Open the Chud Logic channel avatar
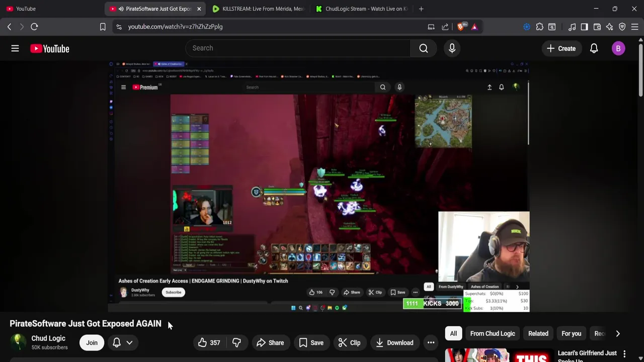 (x=18, y=342)
